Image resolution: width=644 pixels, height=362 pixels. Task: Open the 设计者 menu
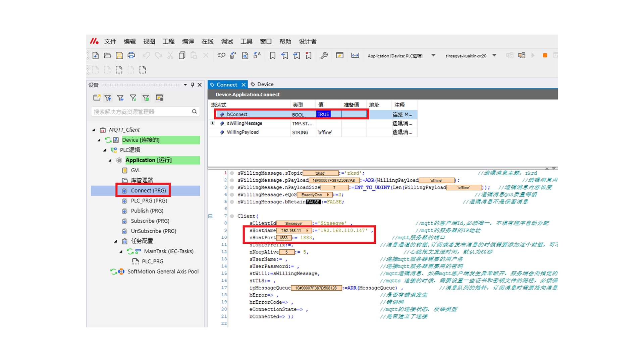point(308,42)
